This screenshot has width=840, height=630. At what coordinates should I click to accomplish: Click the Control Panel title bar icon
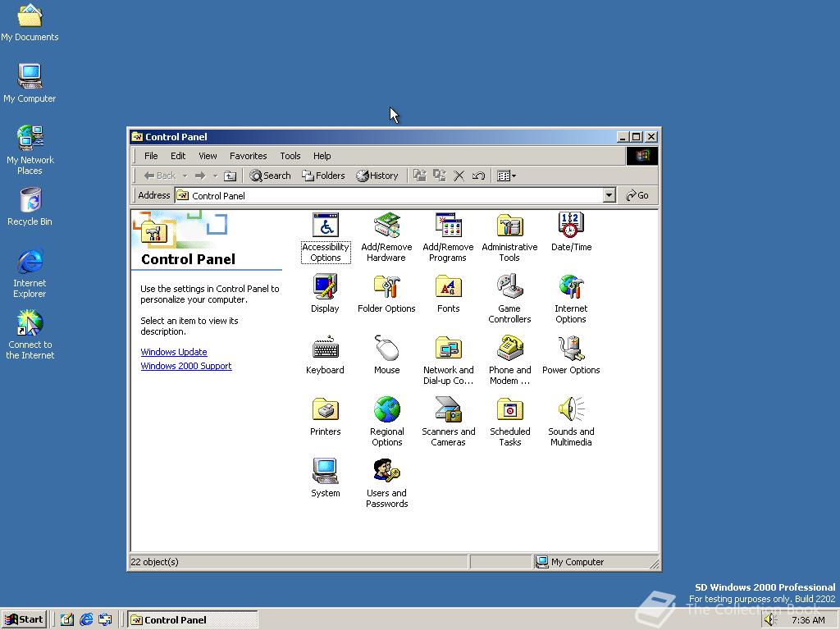[137, 137]
